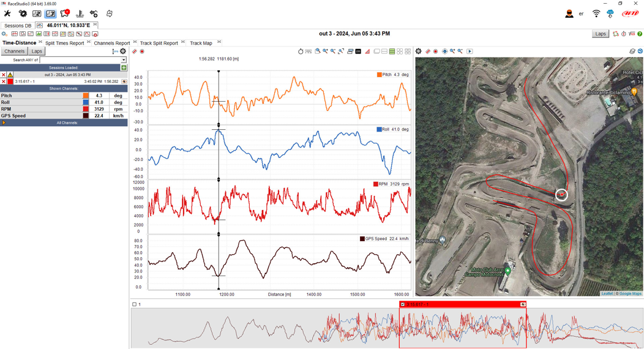Image resolution: width=644 pixels, height=349 pixels.
Task: Toggle visibility eye of lap 3:15.617
Action: click(124, 81)
